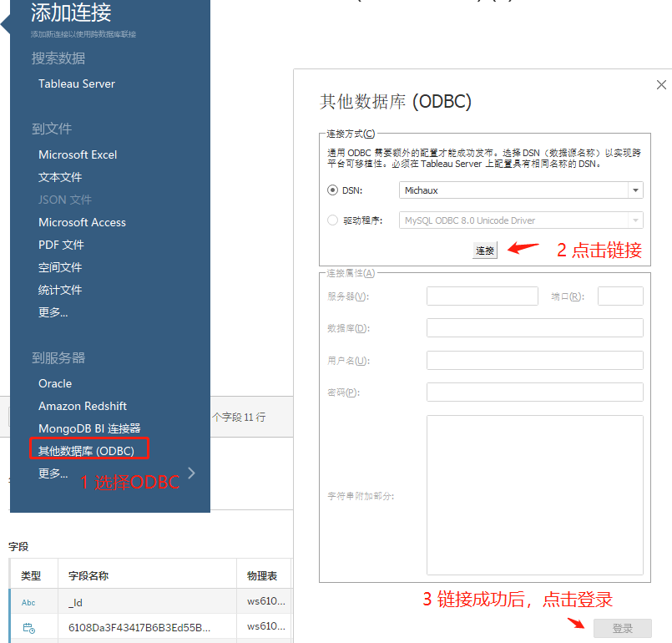Screen dimensions: 672x643
Task: Click the 登录 button
Action: [622, 629]
